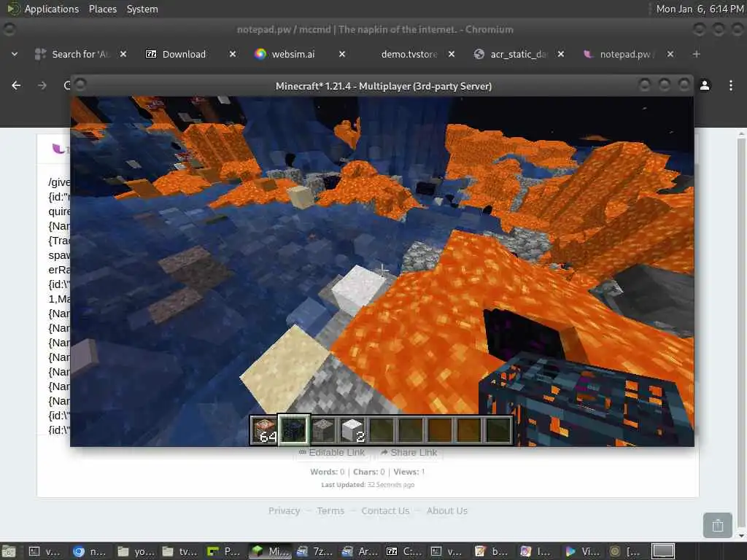Image resolution: width=747 pixels, height=560 pixels.
Task: Open the About Us link
Action: click(447, 510)
